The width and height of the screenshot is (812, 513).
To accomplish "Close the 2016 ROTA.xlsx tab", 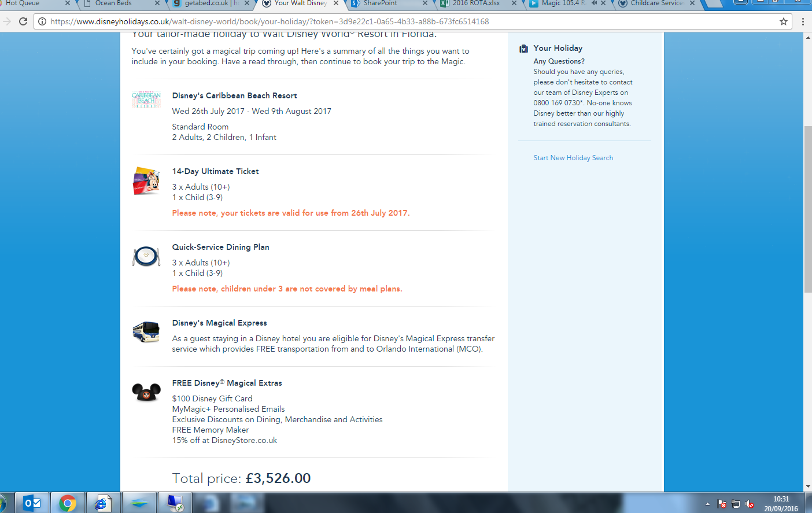I will point(514,3).
